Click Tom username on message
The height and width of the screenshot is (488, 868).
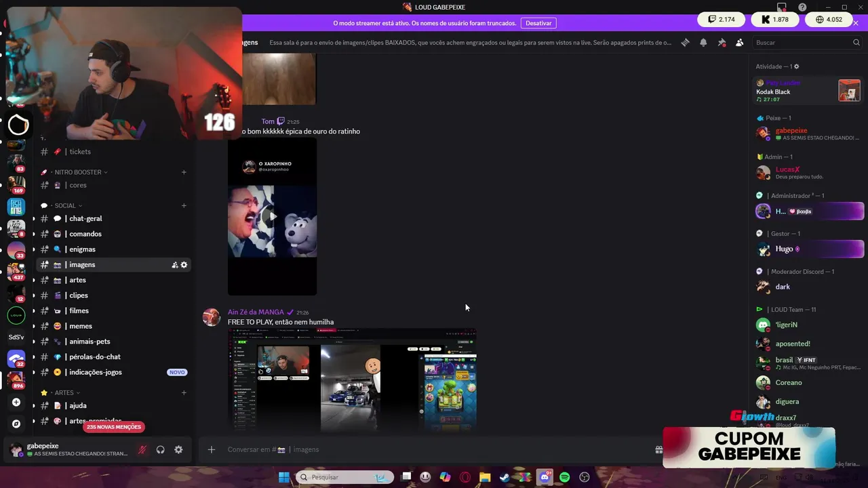tap(268, 121)
